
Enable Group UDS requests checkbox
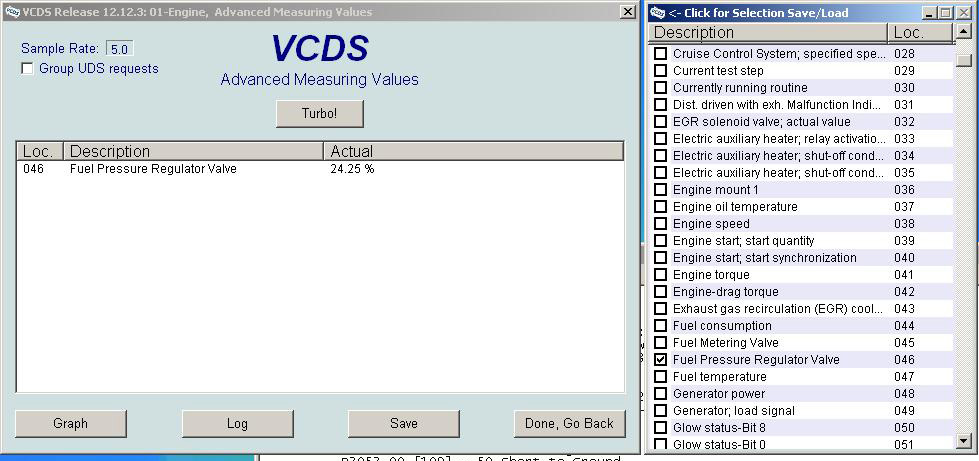[27, 69]
